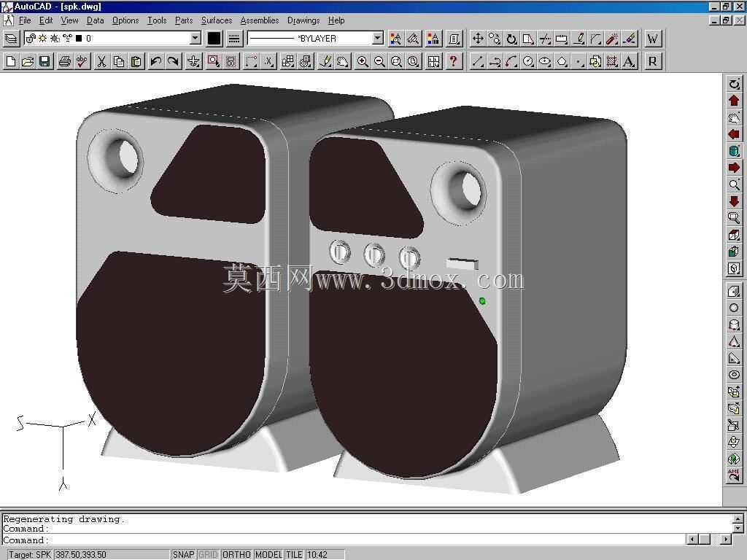Click the Undo arrow icon
This screenshot has height=560, width=747.
pos(156,61)
